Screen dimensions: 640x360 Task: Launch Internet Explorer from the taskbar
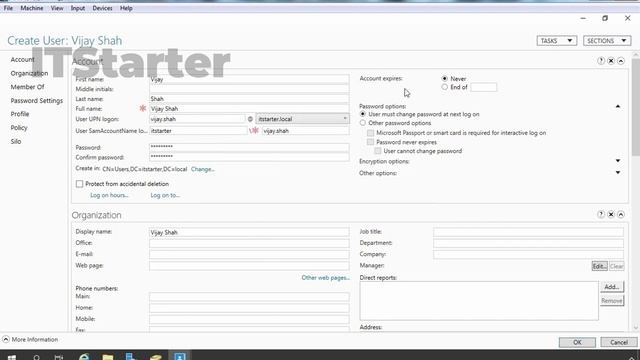click(x=84, y=357)
